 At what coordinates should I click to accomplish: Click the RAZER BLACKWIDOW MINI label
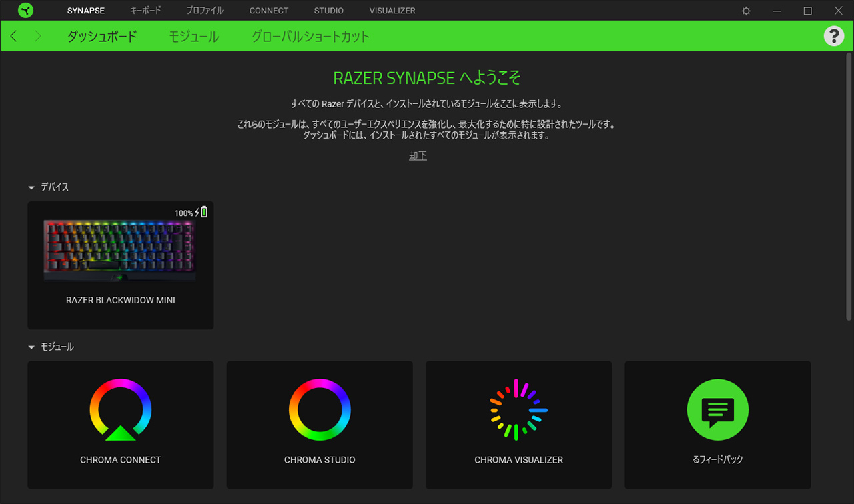(121, 300)
